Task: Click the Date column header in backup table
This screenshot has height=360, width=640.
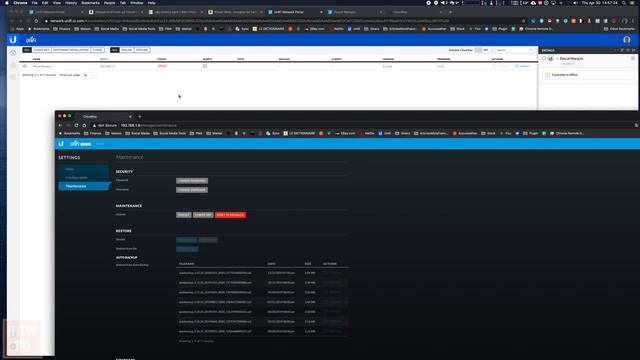Action: 271,264
